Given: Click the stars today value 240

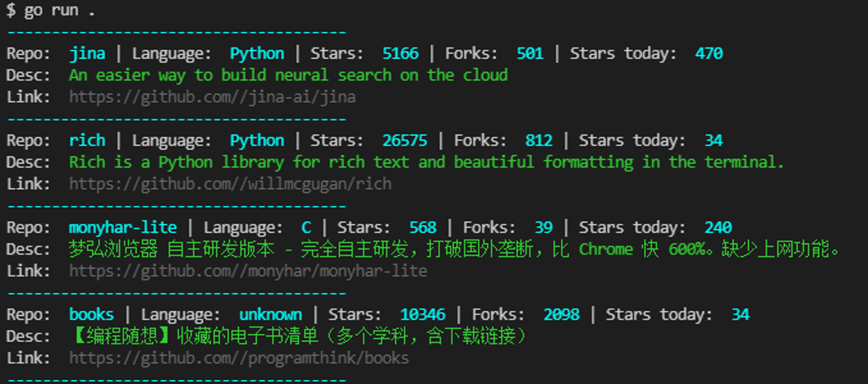Looking at the screenshot, I should coord(718,227).
